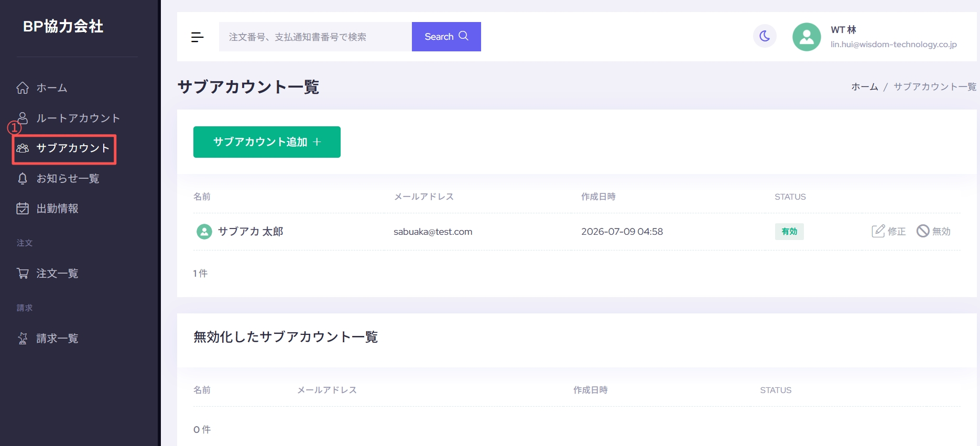980x446 pixels.
Task: Open ホーム in the sidebar
Action: click(52, 88)
